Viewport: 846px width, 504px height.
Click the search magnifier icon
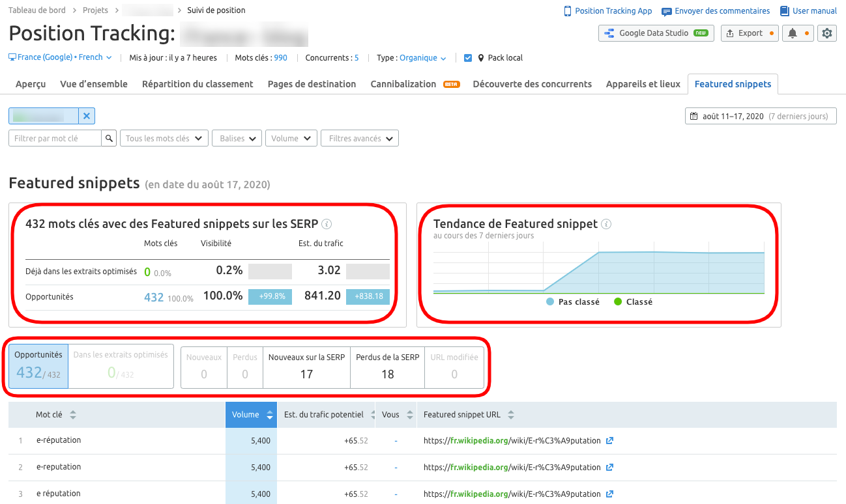tap(109, 138)
